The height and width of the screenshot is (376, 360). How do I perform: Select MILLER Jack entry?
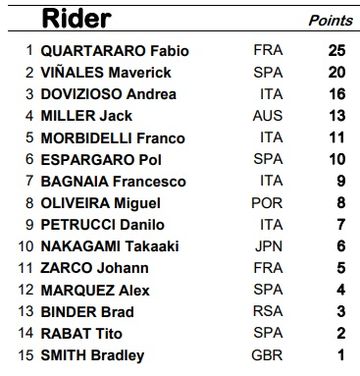point(182,116)
